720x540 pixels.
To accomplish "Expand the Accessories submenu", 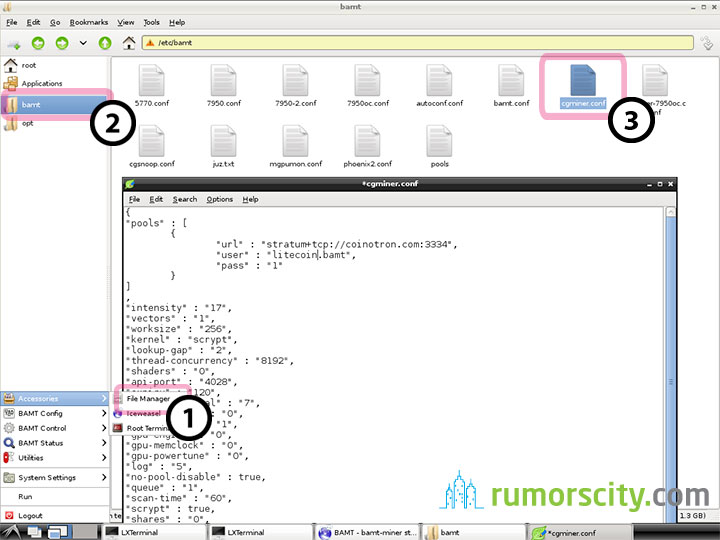I will tap(55, 399).
